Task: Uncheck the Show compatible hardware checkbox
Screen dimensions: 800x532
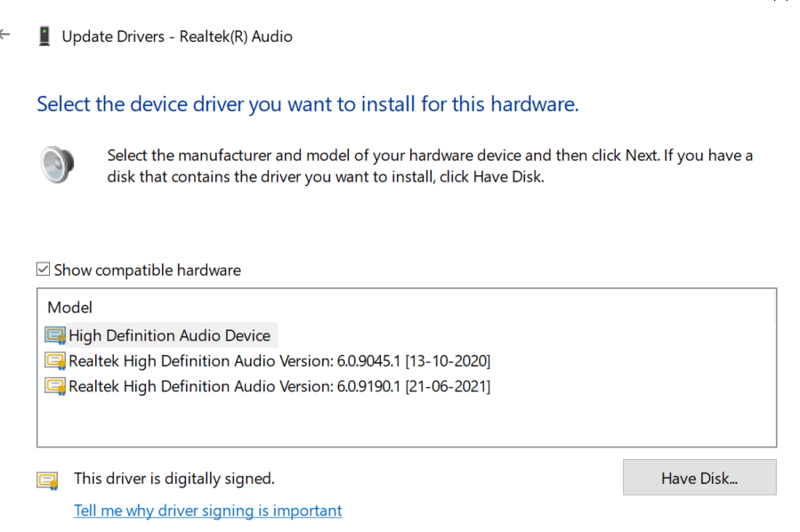Action: click(x=43, y=270)
